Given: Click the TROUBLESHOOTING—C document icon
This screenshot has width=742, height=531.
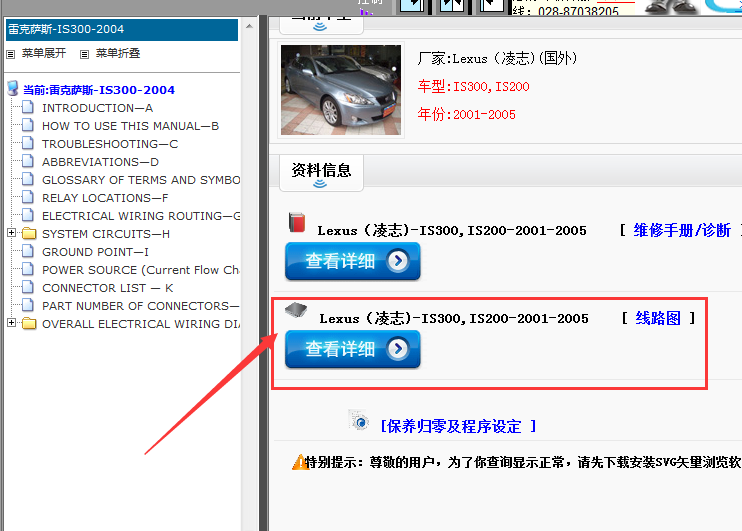Looking at the screenshot, I should (x=28, y=143).
